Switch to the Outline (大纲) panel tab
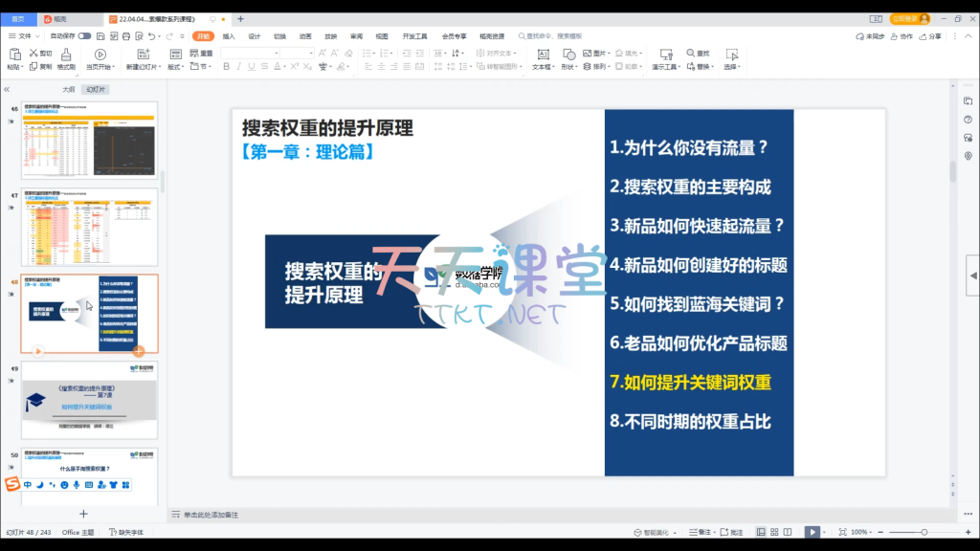Viewport: 980px width, 551px height. [x=68, y=89]
